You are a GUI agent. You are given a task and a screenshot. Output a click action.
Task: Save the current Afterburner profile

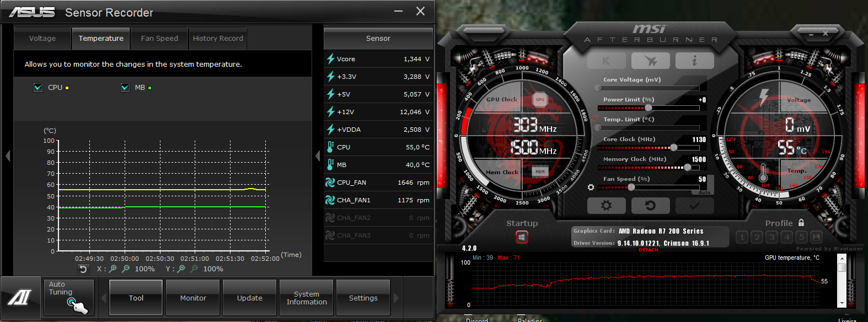(x=817, y=237)
